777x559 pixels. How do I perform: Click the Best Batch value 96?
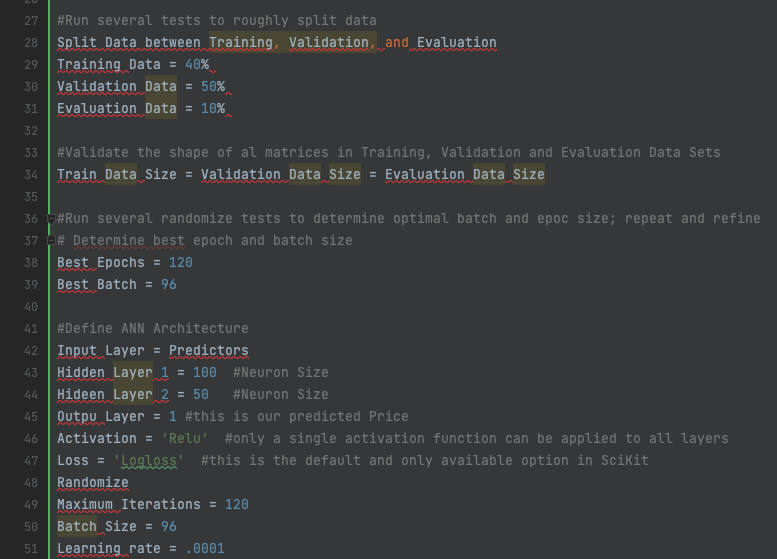168,284
